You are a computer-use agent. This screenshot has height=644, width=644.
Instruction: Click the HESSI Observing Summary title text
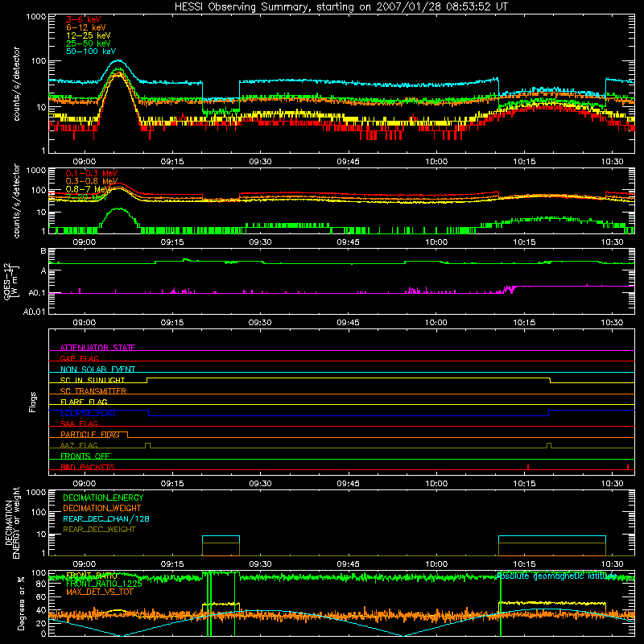(341, 7)
